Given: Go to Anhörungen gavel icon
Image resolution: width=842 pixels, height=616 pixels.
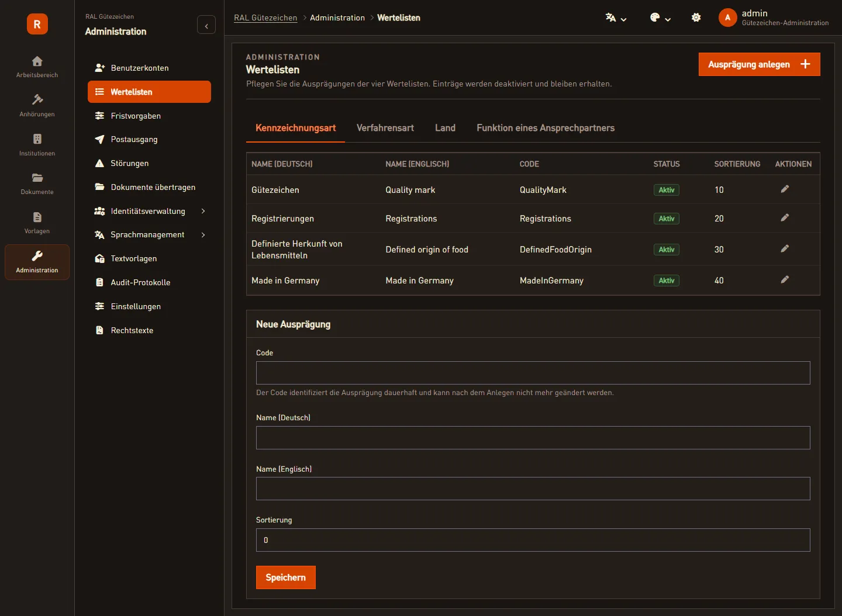Looking at the screenshot, I should click(37, 100).
